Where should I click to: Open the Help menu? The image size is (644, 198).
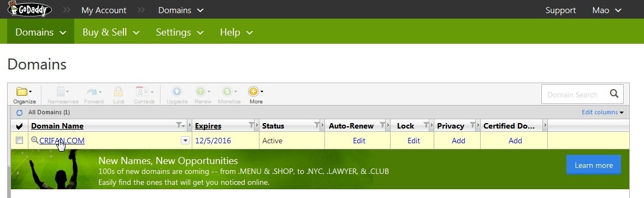coord(236,32)
